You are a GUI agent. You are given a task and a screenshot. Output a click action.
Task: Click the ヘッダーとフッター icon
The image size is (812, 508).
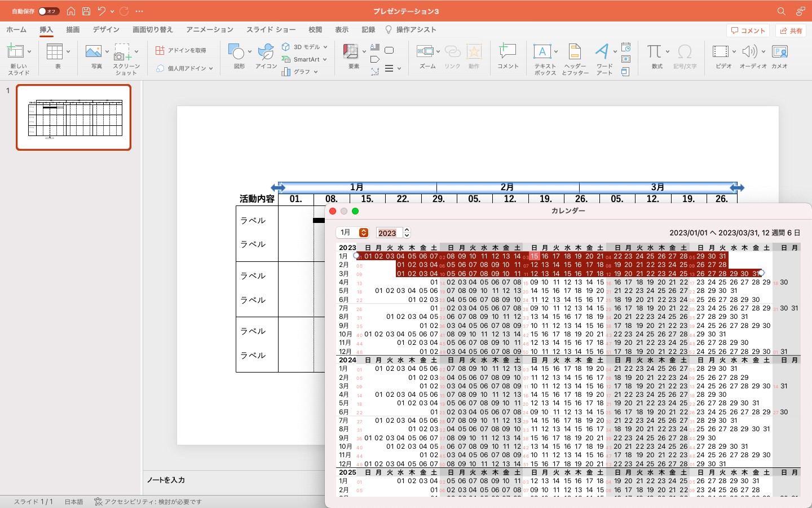pos(575,51)
